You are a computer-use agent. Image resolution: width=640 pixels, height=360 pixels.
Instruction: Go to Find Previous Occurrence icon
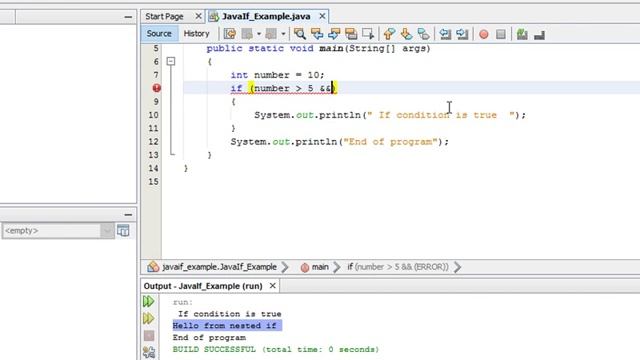[317, 34]
